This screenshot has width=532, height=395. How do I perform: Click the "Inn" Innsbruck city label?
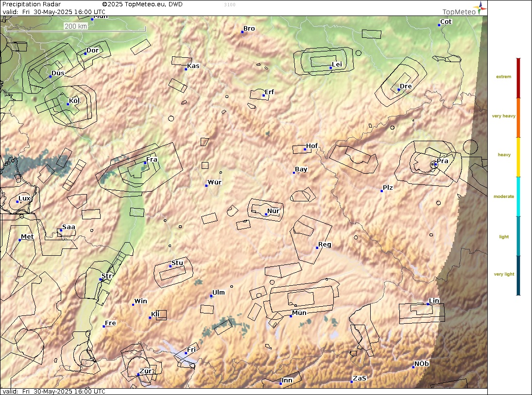click(287, 380)
